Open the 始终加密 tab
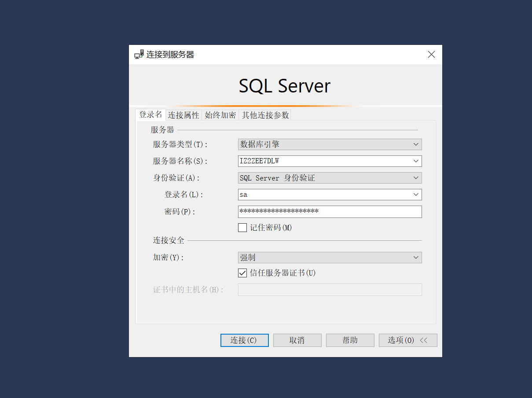Screen dimensions: 532x398 (220, 115)
